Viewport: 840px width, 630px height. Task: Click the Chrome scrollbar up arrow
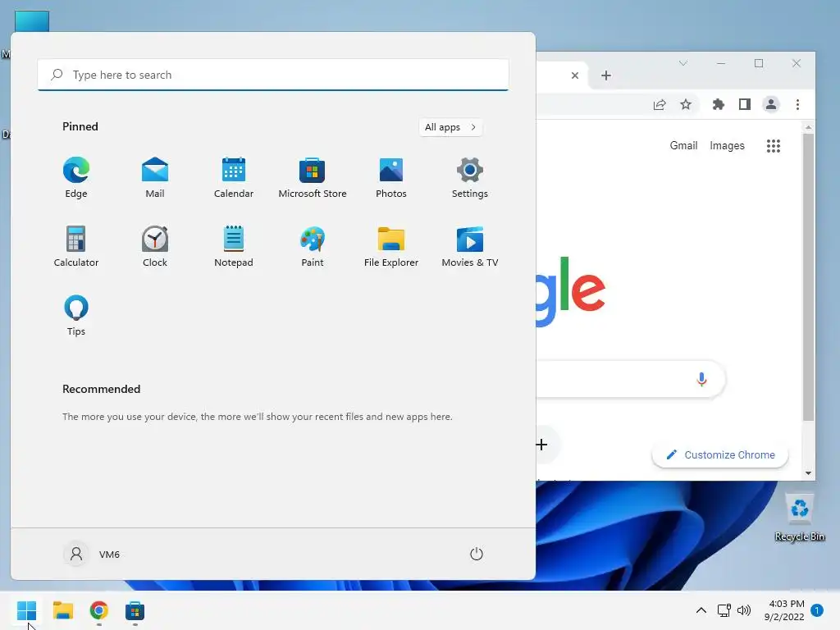pyautogui.click(x=808, y=127)
